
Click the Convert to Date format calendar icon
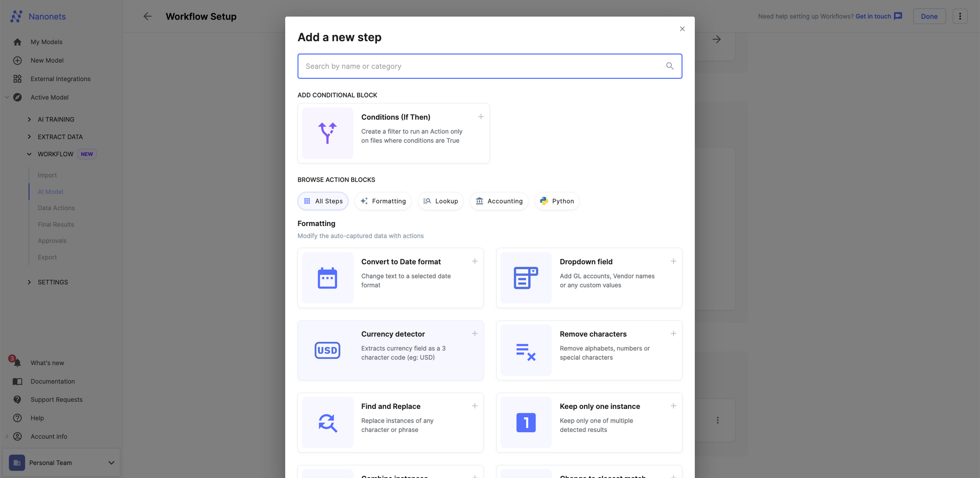pyautogui.click(x=327, y=278)
